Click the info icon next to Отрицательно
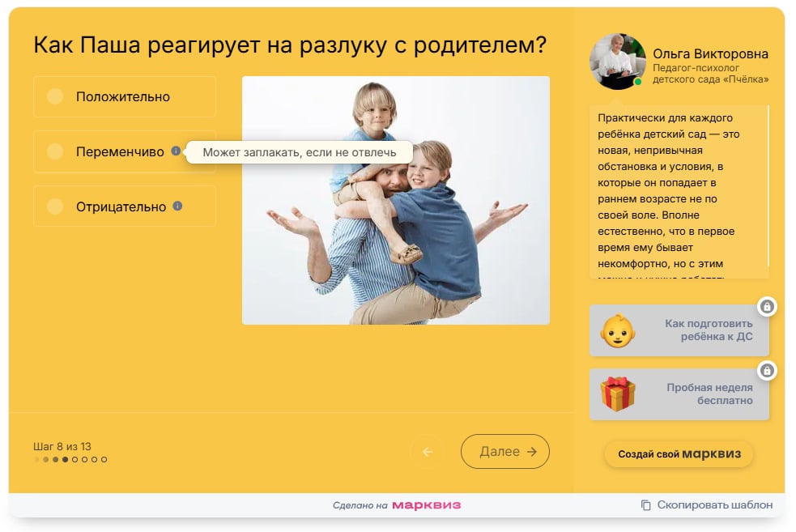 point(176,204)
